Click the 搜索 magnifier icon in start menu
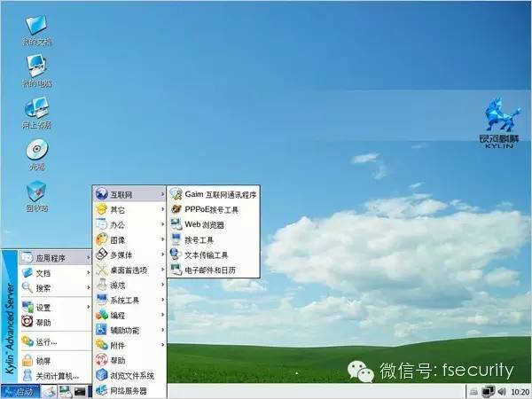The image size is (532, 399). [27, 287]
